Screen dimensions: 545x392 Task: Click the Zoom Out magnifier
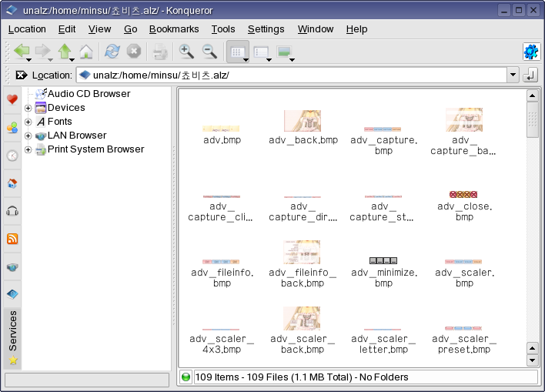[x=209, y=52]
